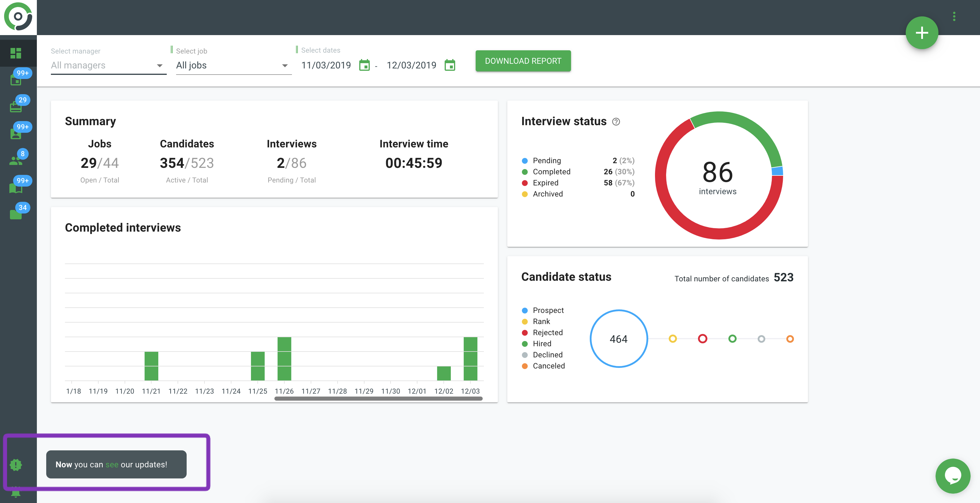Click the 'see' link in updates notice
Image resolution: width=980 pixels, height=503 pixels.
112,464
